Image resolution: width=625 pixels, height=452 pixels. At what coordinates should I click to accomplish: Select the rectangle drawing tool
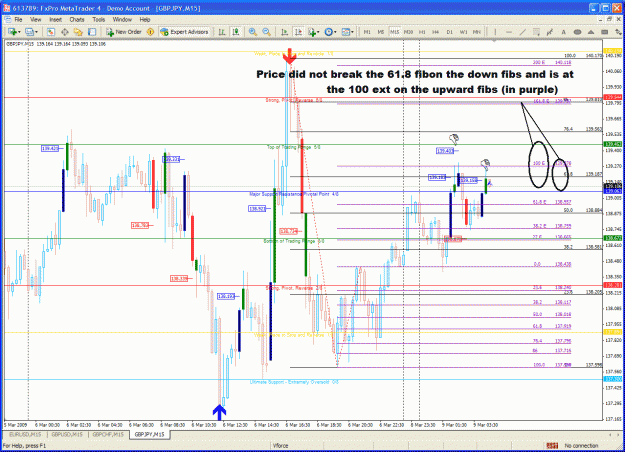tap(605, 32)
